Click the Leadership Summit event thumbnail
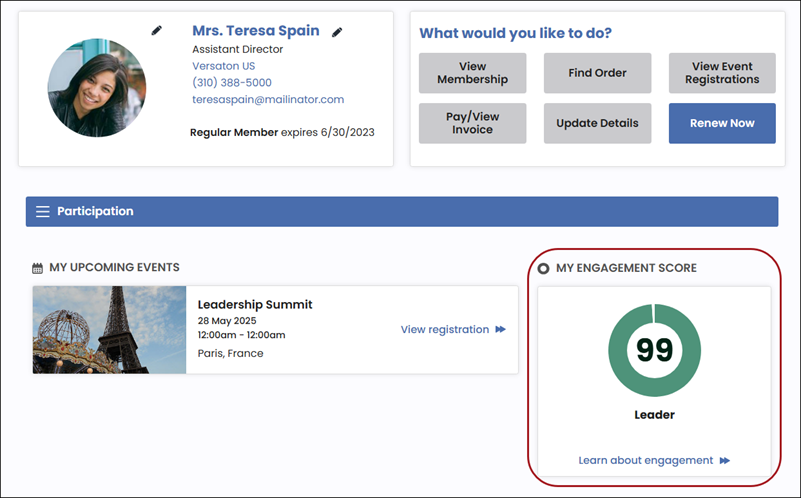 click(x=109, y=329)
